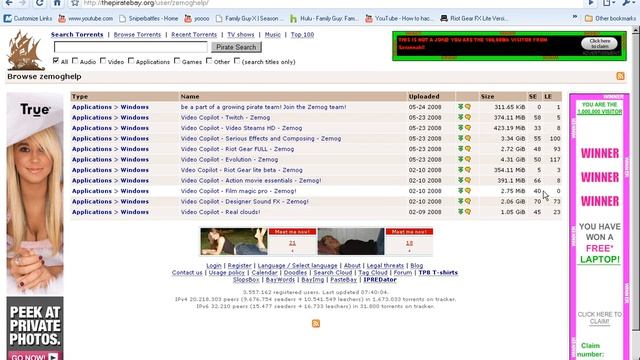Click first Meet me now ad thumbnail
Screen dimensions: 640x360
point(234,242)
